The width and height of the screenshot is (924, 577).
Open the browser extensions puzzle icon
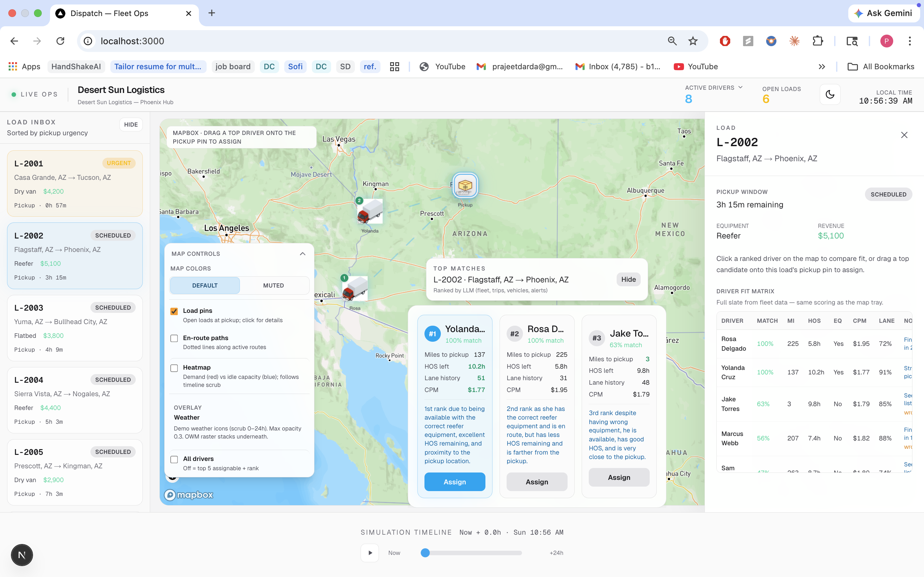817,41
